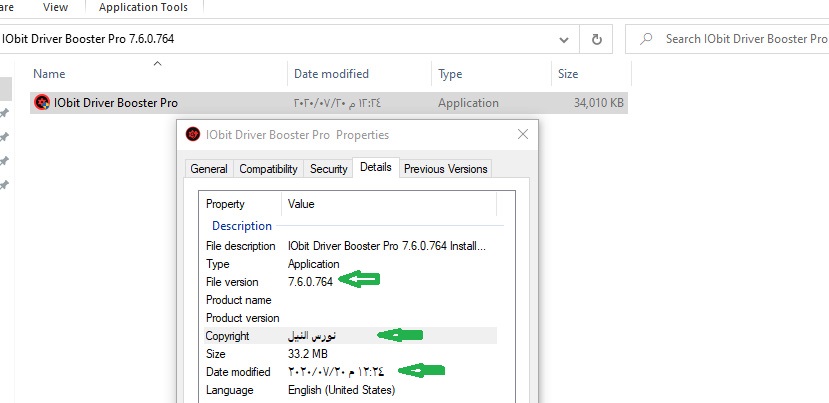The image size is (829, 403).
Task: Click the search magnifier icon
Action: pyautogui.click(x=646, y=39)
